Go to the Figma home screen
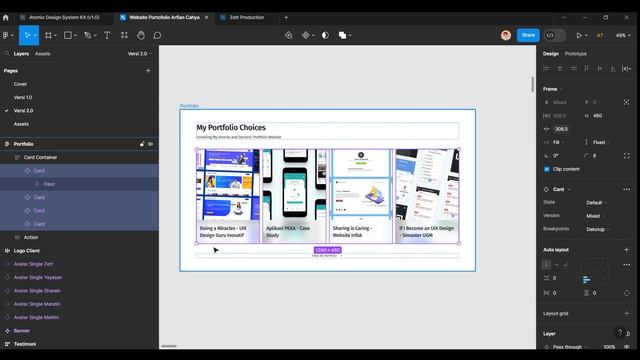 pyautogui.click(x=6, y=18)
